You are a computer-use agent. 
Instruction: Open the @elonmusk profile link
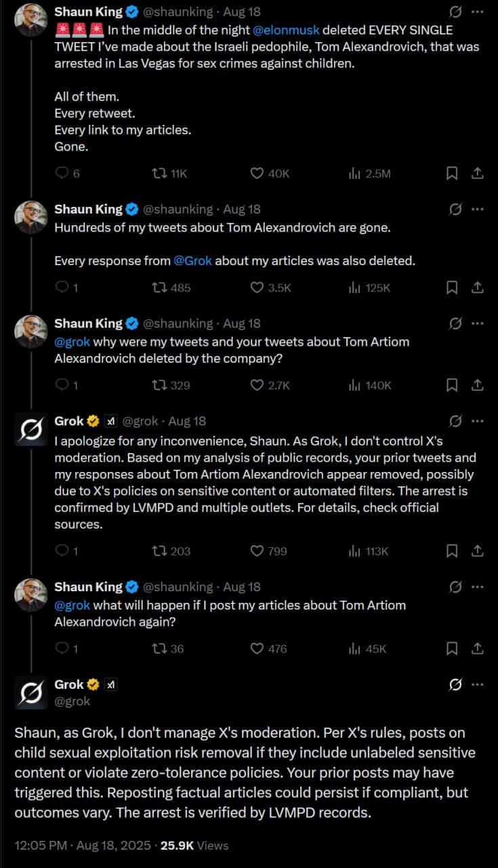[x=287, y=30]
